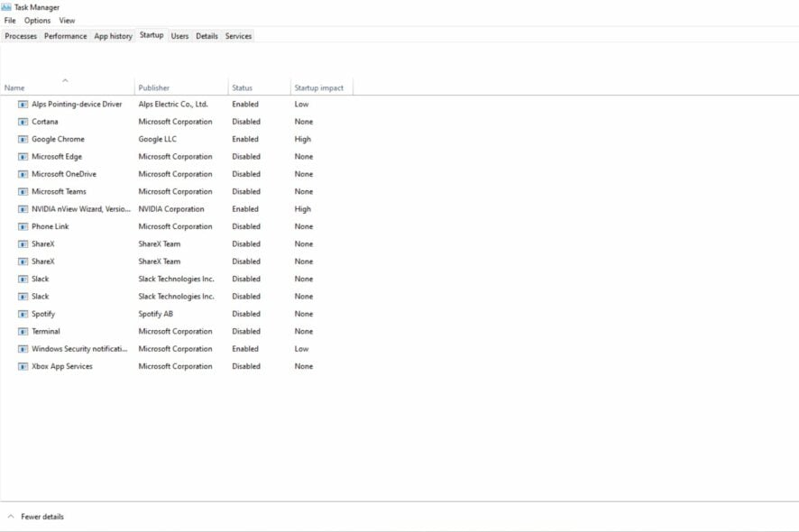Screen dimensions: 799x532
Task: Click the Microsoft OneDrive row icon
Action: coord(23,174)
